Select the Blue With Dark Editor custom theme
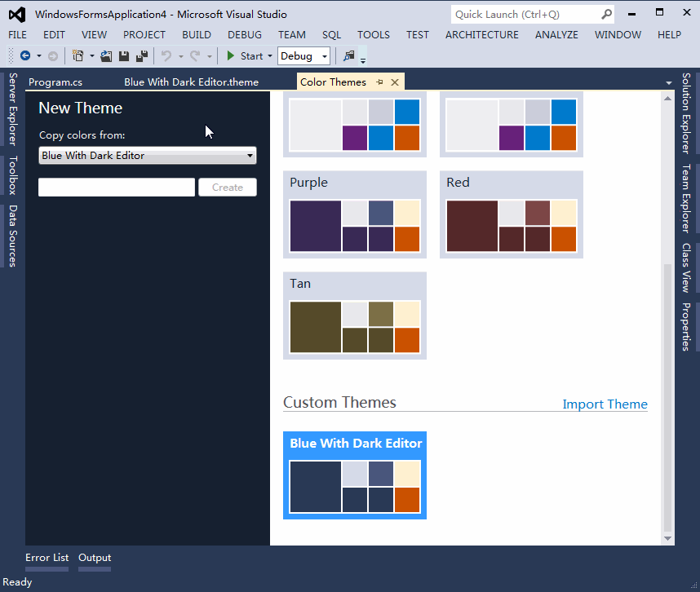Viewport: 700px width, 592px height. (355, 475)
